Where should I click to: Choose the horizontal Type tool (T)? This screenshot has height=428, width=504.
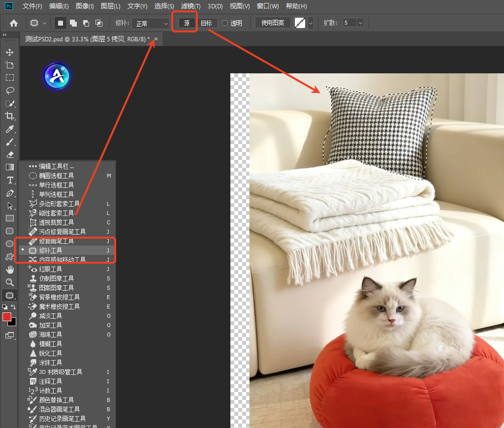9,180
